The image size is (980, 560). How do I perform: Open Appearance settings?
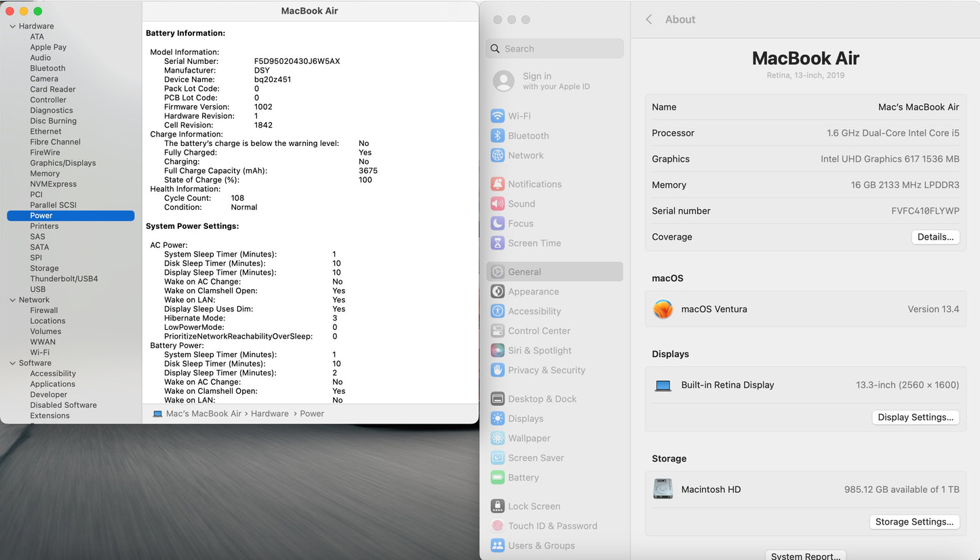coord(533,291)
